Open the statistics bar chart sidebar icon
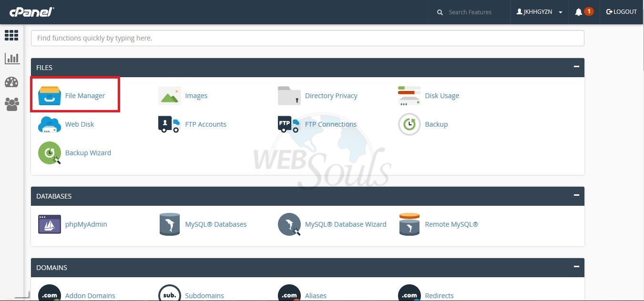 click(x=12, y=59)
